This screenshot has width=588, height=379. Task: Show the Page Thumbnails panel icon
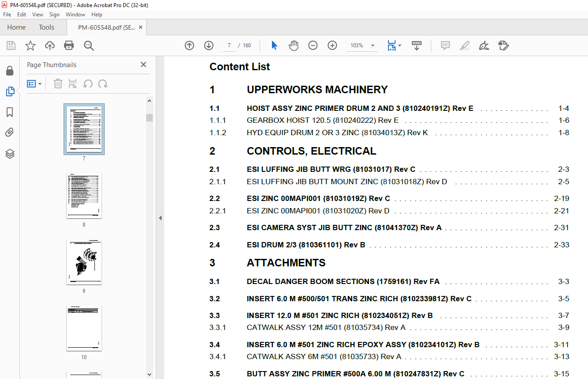click(x=10, y=91)
